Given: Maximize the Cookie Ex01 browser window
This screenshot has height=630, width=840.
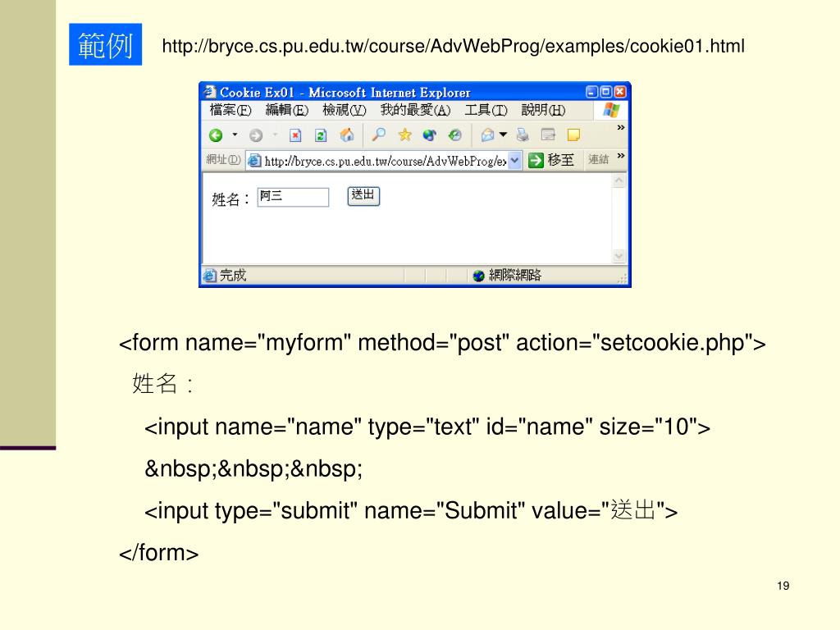Looking at the screenshot, I should pyautogui.click(x=606, y=92).
